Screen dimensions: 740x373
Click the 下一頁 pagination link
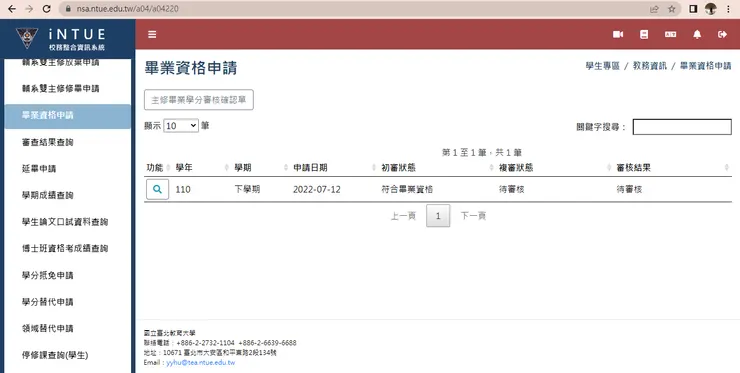[x=473, y=216]
